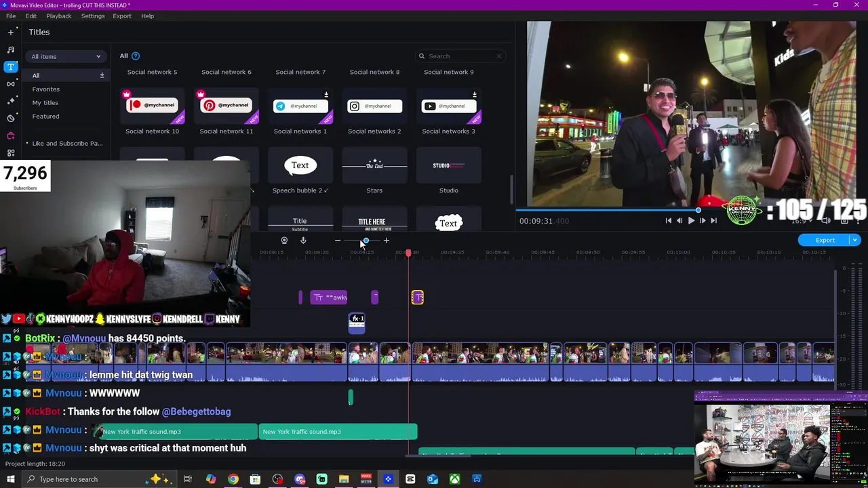This screenshot has height=488, width=868.
Task: Select the My titles category
Action: point(45,102)
